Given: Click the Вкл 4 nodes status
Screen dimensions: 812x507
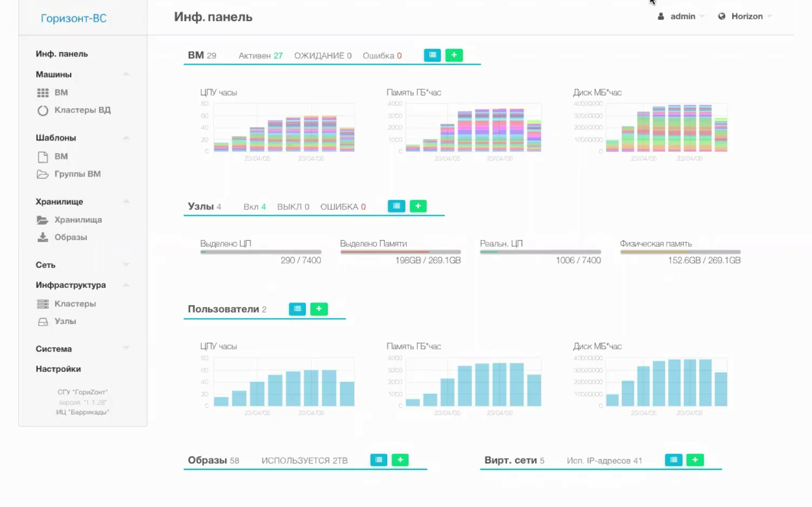Looking at the screenshot, I should (x=255, y=207).
